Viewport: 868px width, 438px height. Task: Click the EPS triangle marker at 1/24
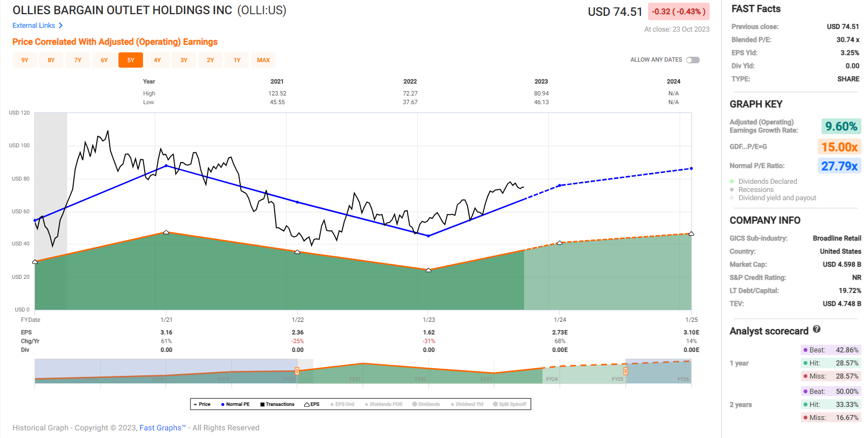click(x=560, y=243)
